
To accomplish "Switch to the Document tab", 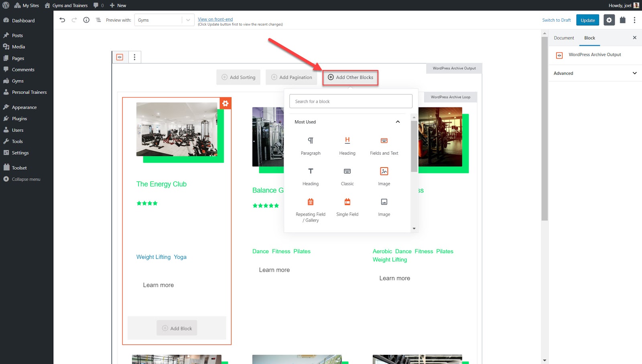I will 564,38.
